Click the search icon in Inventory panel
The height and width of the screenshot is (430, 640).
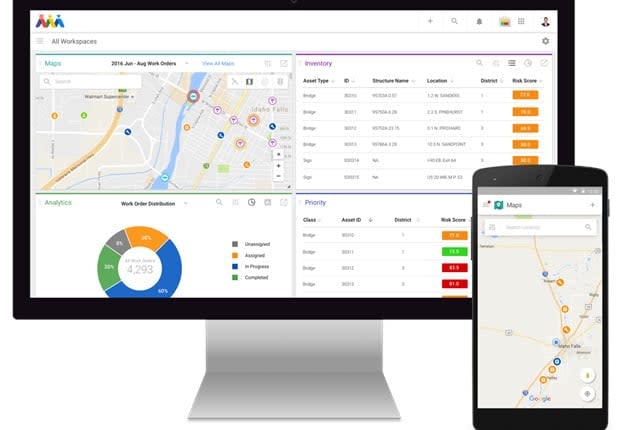click(x=480, y=63)
